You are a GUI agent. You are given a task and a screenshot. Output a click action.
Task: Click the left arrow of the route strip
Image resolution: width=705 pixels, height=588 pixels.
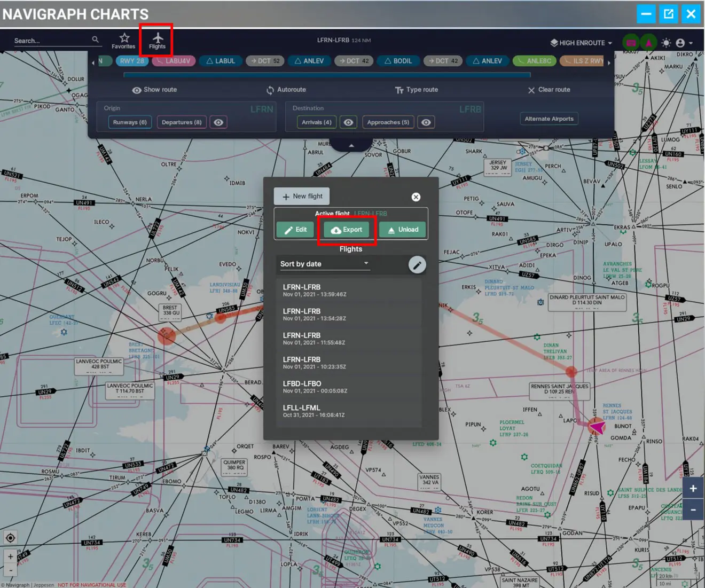pos(93,62)
